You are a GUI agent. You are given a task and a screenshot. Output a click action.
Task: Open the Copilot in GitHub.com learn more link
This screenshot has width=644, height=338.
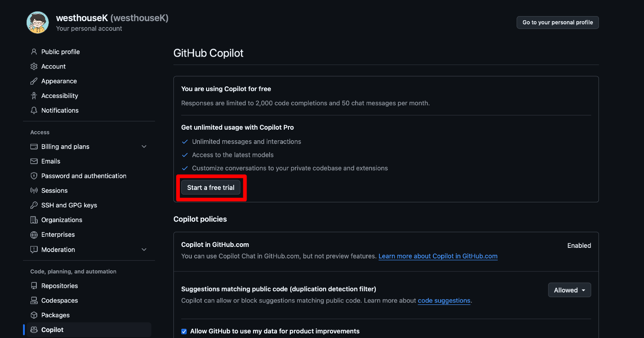[x=437, y=256]
